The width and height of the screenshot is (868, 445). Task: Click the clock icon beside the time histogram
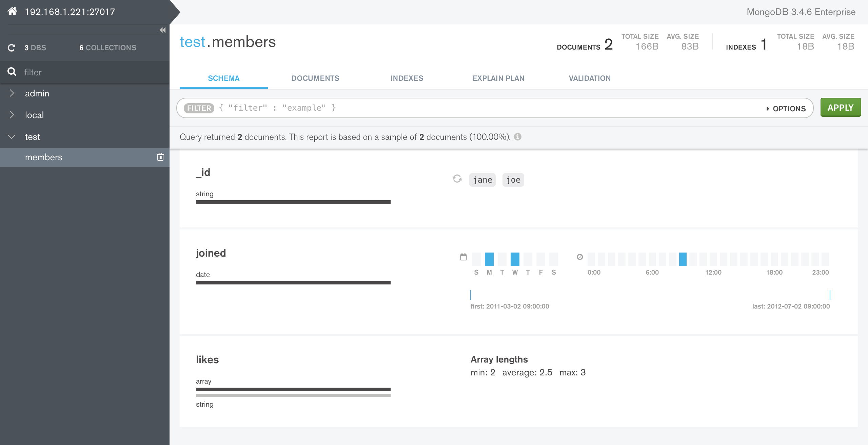[580, 257]
